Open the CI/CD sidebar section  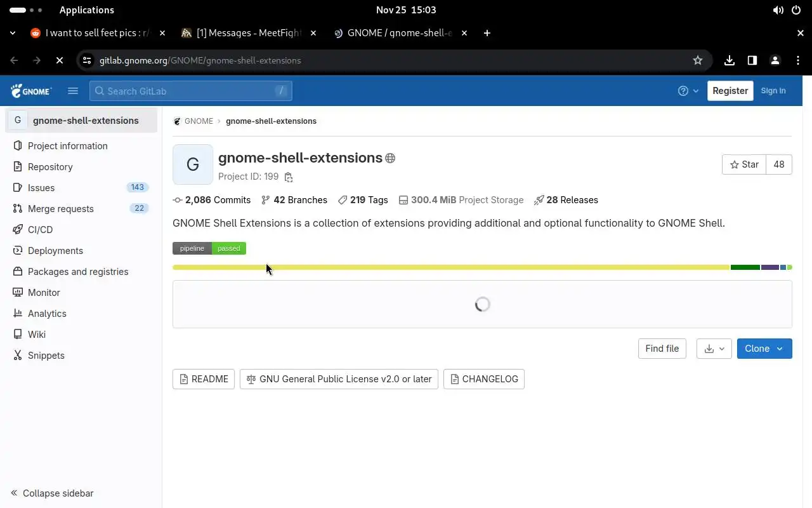click(x=81, y=230)
